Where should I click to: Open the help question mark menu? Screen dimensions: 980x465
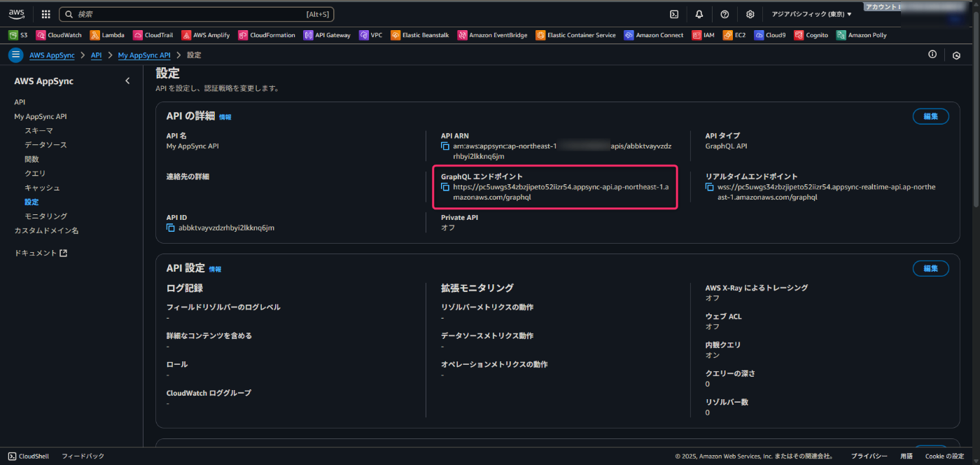724,14
